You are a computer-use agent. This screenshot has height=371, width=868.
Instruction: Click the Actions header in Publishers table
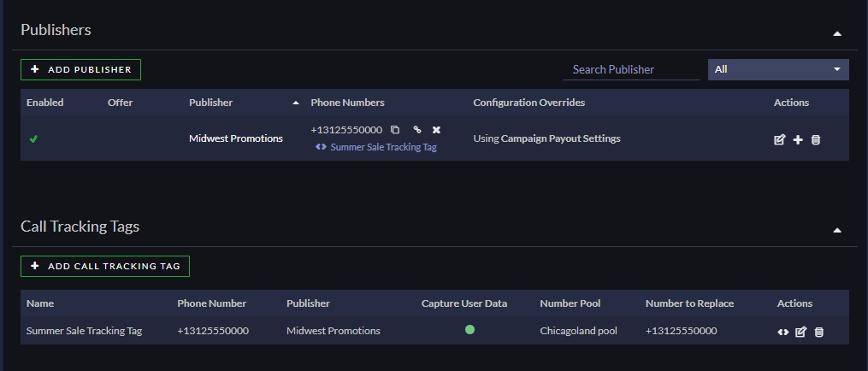[792, 103]
